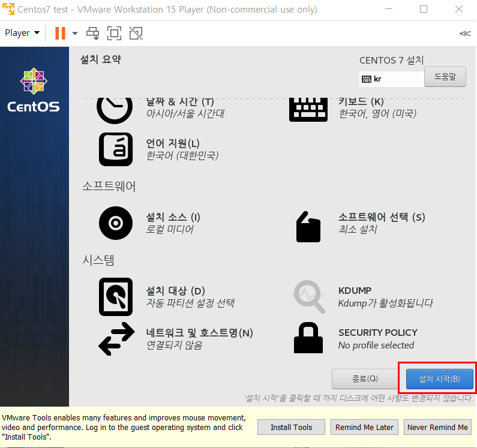Maximize the VMware Player window
The image size is (477, 448).
click(424, 9)
